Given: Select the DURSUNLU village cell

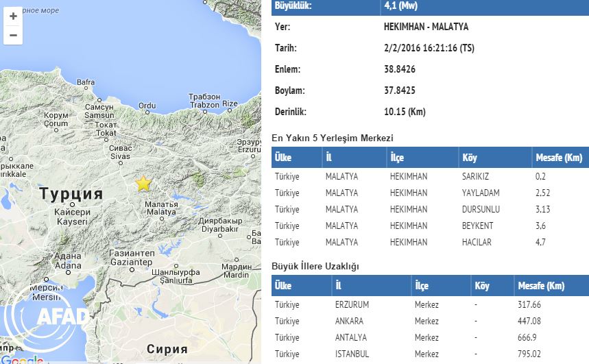Looking at the screenshot, I should click(481, 209).
